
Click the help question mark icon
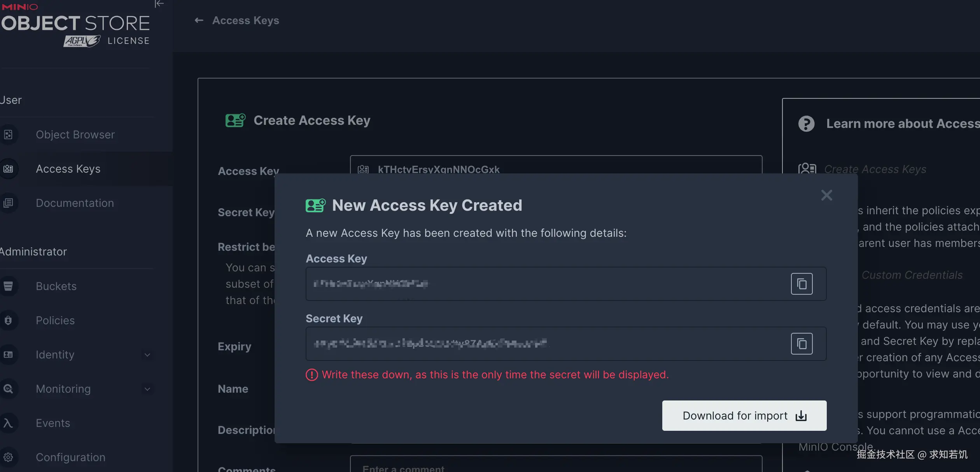pyautogui.click(x=806, y=124)
